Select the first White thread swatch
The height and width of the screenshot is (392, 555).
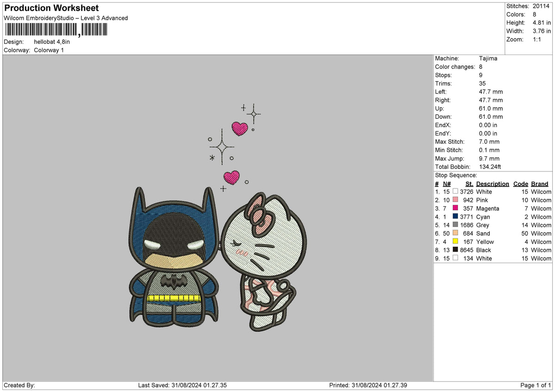click(455, 191)
